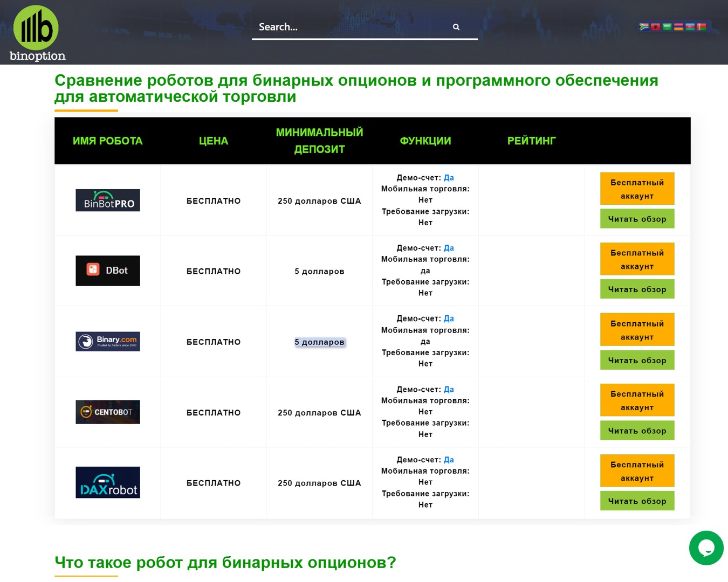Select the Armenia flag language
This screenshot has height=582, width=728.
click(678, 26)
